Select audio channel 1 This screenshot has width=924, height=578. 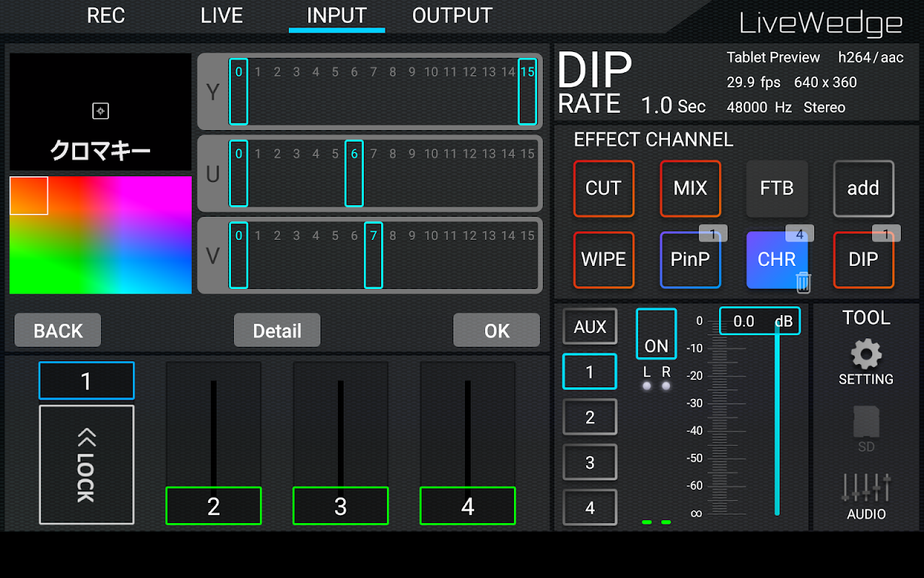point(590,372)
